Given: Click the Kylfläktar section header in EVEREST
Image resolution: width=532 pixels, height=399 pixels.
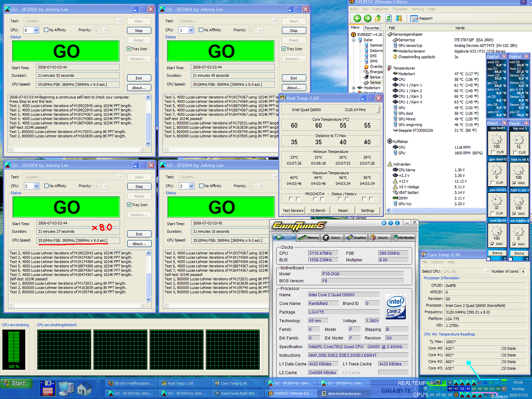Looking at the screenshot, I should [398, 141].
